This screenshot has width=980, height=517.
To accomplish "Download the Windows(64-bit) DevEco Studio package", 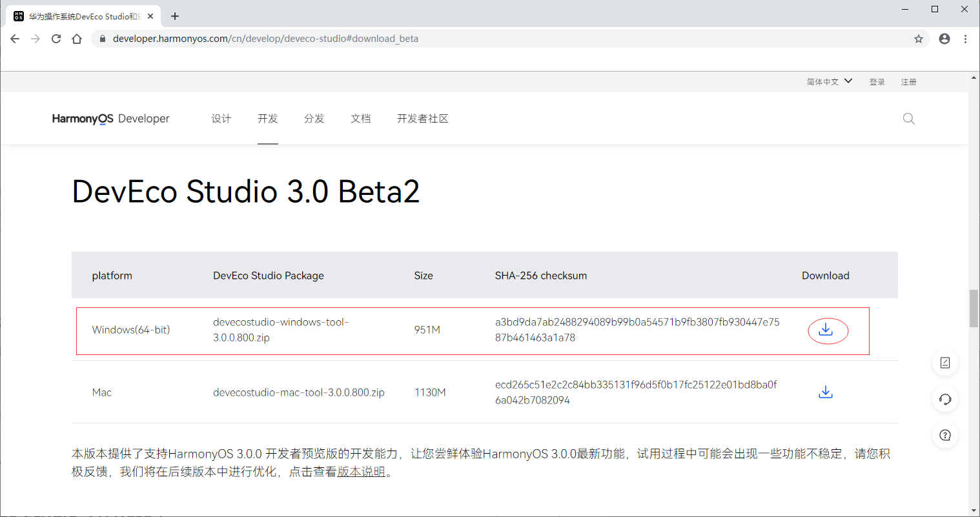I will pos(826,330).
